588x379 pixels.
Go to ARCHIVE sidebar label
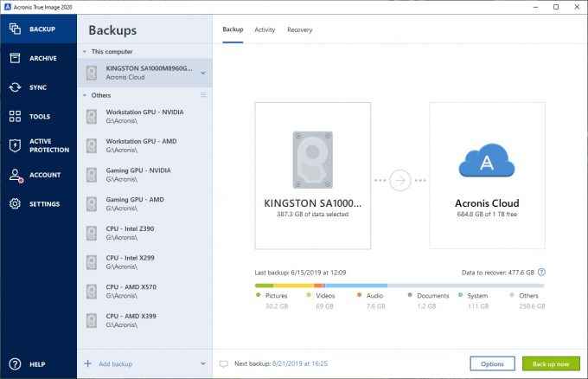pyautogui.click(x=43, y=58)
